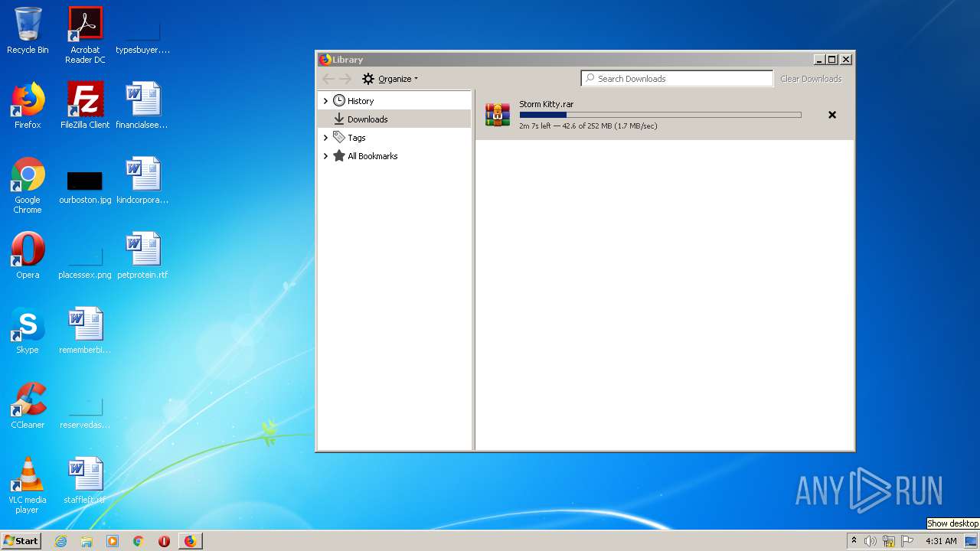Click the Show desktop button
The image size is (980, 551).
click(x=972, y=541)
